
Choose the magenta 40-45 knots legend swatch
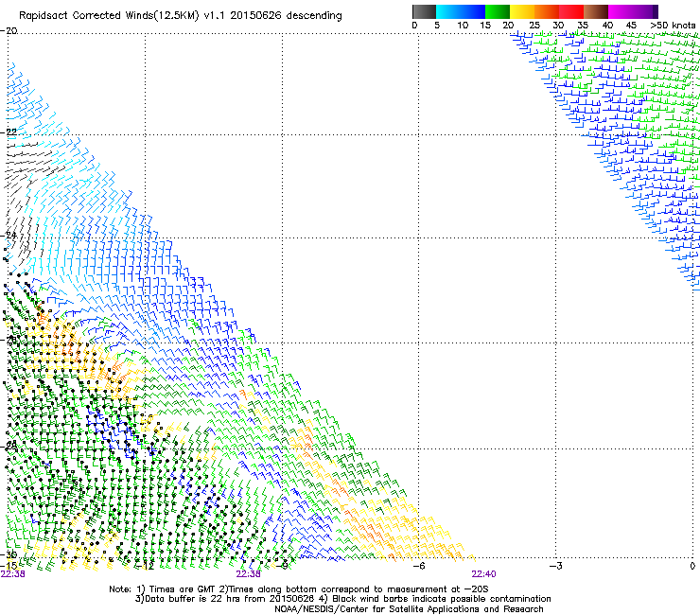pyautogui.click(x=622, y=11)
